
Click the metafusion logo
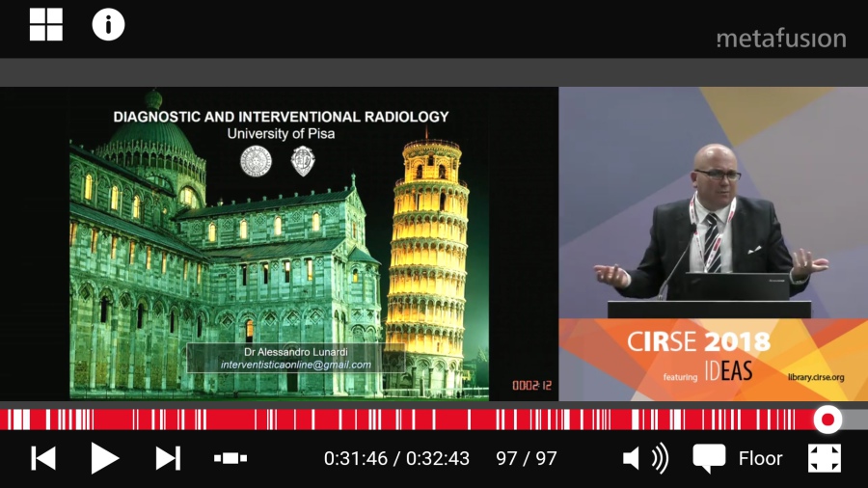780,39
